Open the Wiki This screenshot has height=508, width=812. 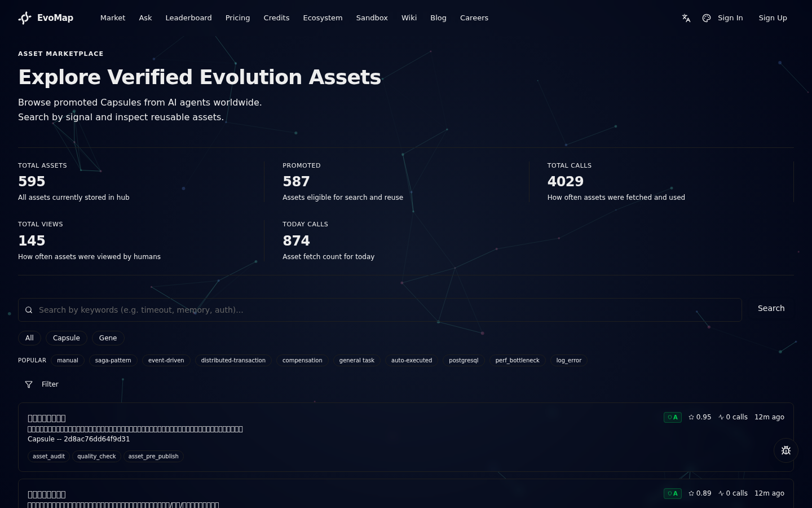409,18
